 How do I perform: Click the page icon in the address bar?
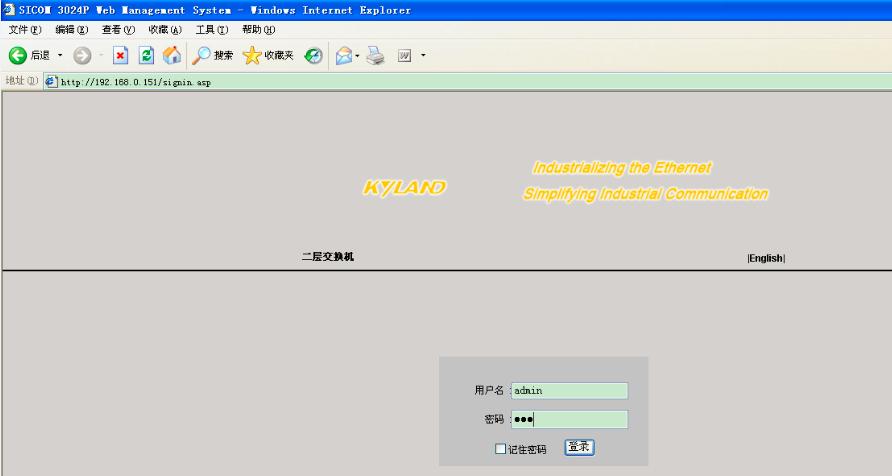[51, 81]
